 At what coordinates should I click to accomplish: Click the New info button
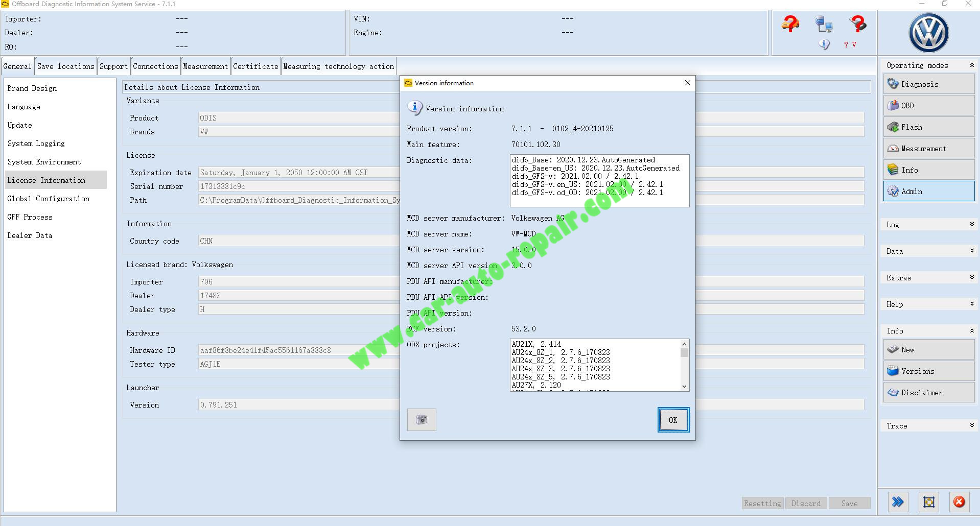928,350
